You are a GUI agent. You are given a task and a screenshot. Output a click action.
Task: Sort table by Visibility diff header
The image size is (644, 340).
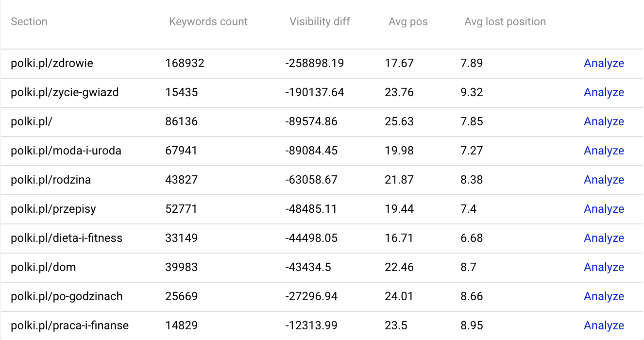click(x=320, y=21)
